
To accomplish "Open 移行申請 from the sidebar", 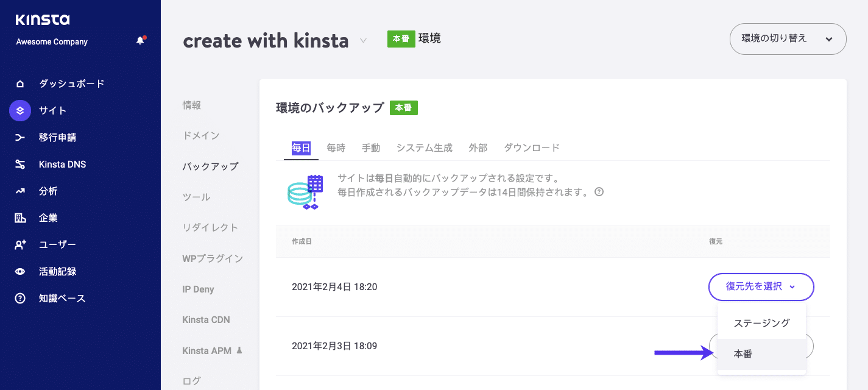I will coord(18,137).
